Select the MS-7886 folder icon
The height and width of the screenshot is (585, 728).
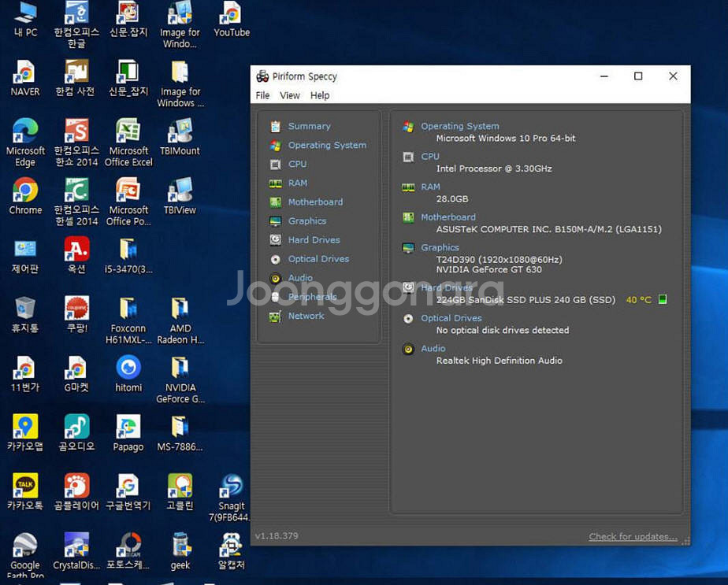(x=180, y=433)
